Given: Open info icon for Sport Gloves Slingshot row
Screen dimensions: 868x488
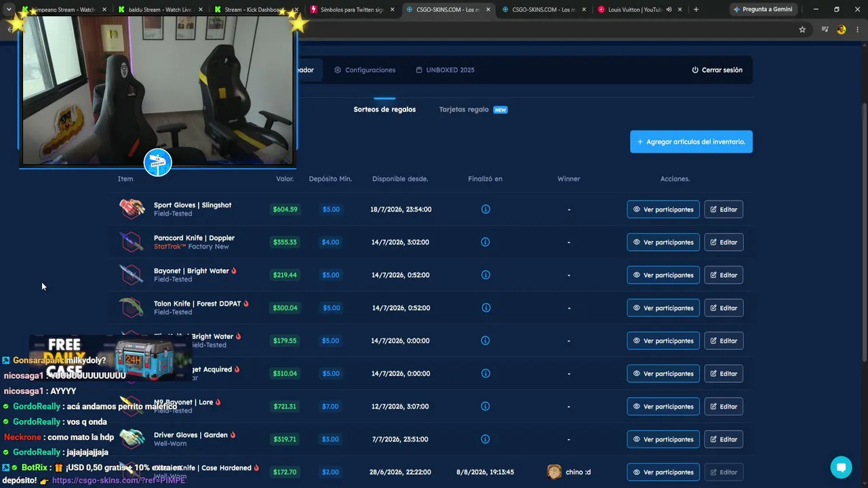Looking at the screenshot, I should tap(486, 209).
